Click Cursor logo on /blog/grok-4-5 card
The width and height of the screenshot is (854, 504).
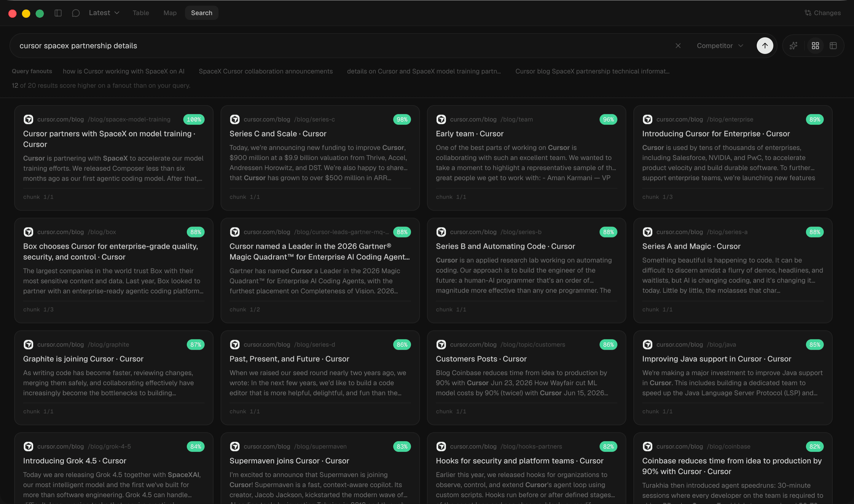coord(28,446)
